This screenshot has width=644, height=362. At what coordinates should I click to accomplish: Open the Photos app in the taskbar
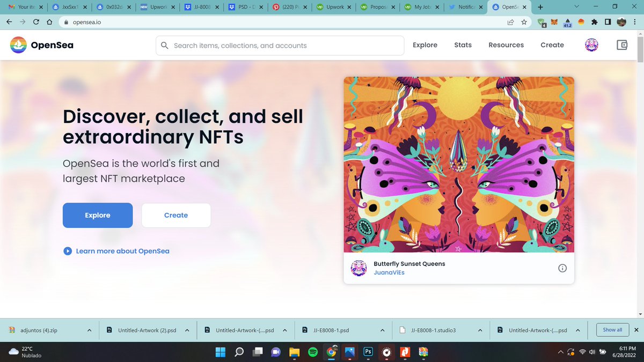coord(350,352)
